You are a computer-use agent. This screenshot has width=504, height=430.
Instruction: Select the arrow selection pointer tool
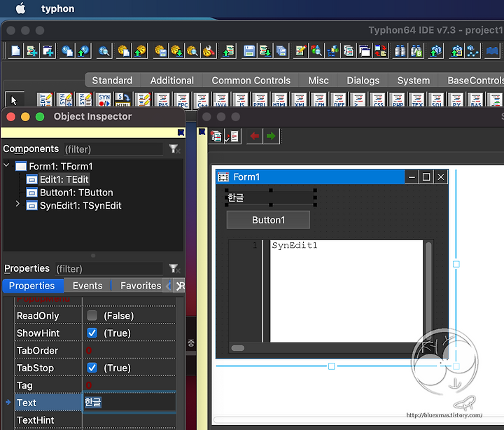[14, 99]
